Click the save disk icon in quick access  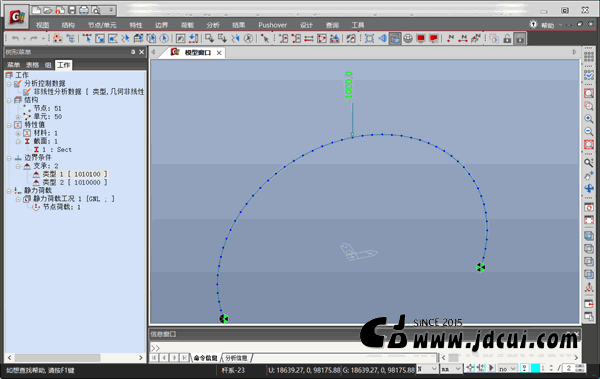(x=72, y=10)
